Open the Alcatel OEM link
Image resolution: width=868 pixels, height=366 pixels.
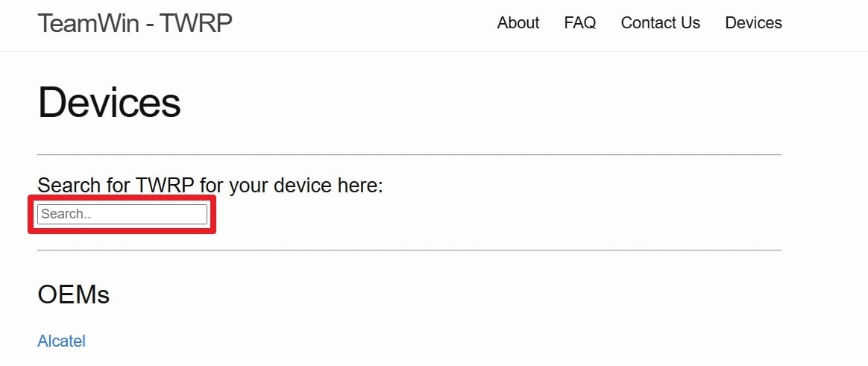coord(62,341)
